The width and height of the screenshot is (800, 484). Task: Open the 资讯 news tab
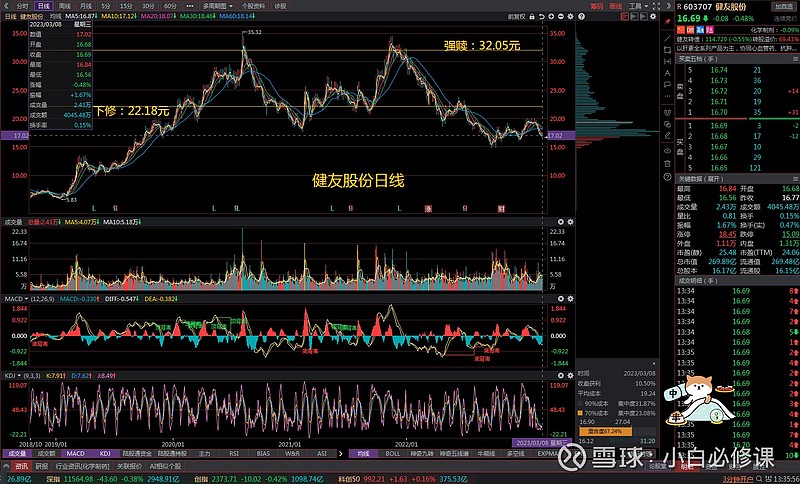[x=21, y=466]
